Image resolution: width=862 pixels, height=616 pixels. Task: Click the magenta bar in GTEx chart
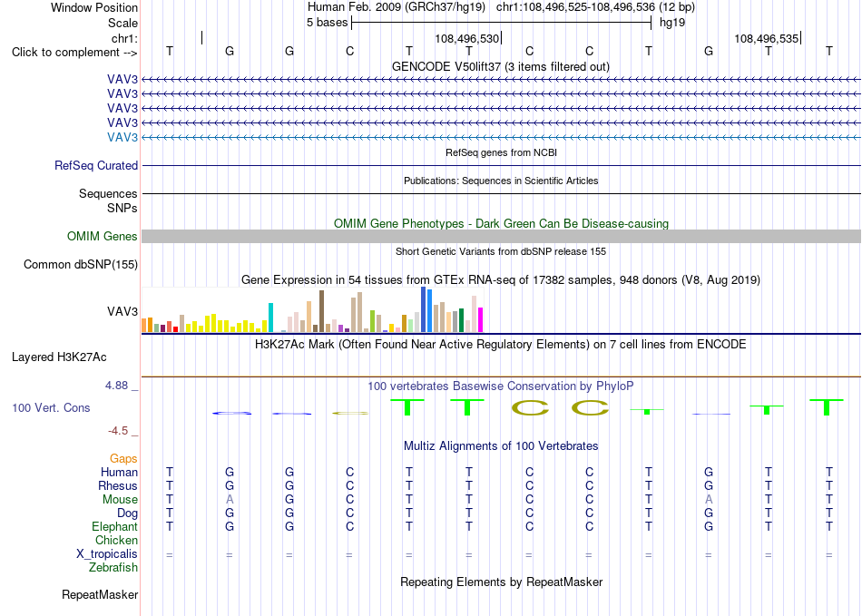(x=481, y=320)
